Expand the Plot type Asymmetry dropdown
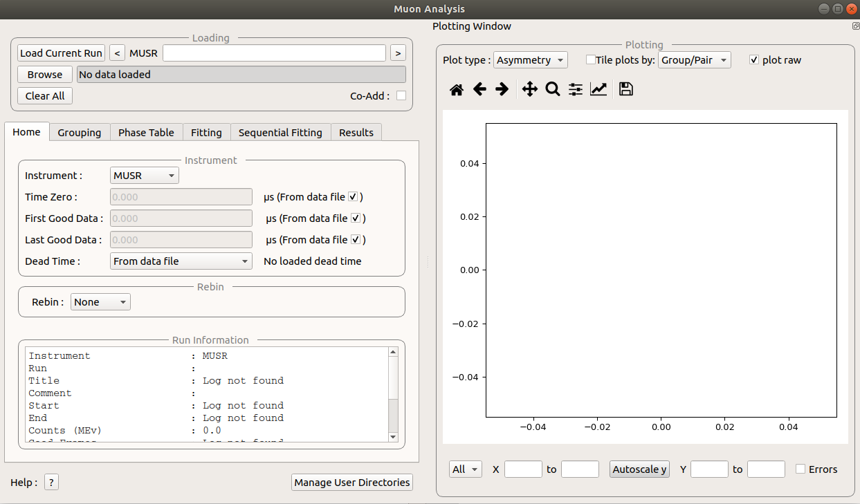The height and width of the screenshot is (504, 860). tap(531, 60)
